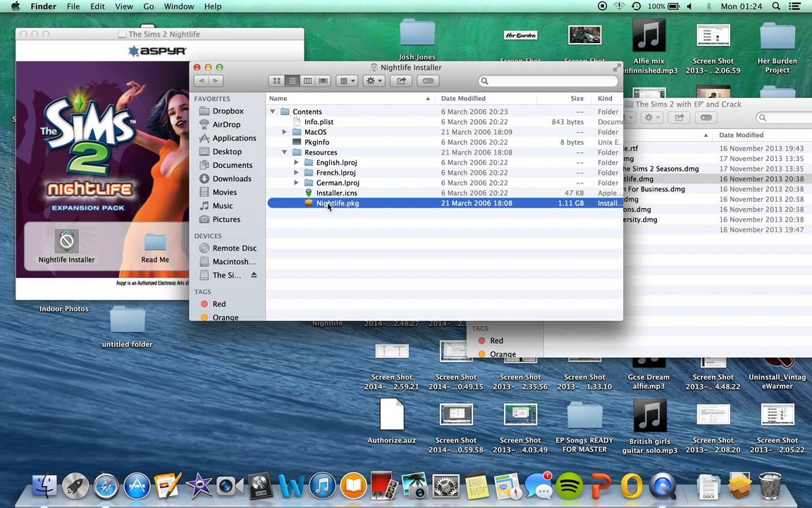Select the Nightlife.pkg row

tap(445, 203)
